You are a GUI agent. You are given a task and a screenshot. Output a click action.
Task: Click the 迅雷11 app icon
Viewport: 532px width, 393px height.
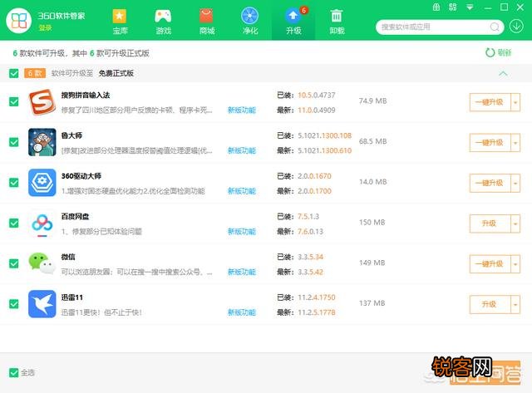[42, 304]
